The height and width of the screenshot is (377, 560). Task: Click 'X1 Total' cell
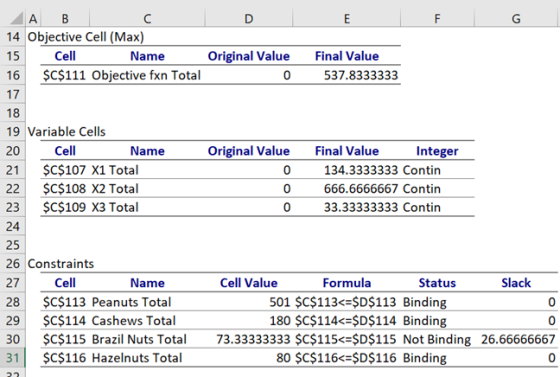coord(115,170)
